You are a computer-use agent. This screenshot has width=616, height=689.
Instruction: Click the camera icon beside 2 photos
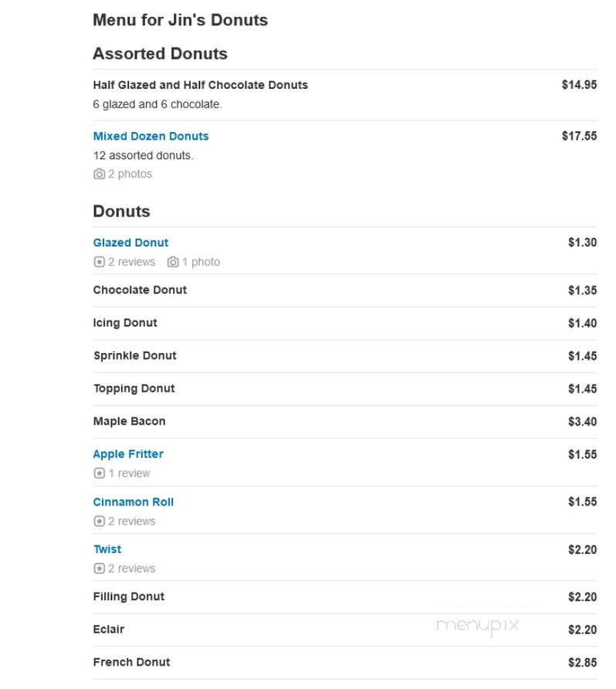(x=100, y=174)
